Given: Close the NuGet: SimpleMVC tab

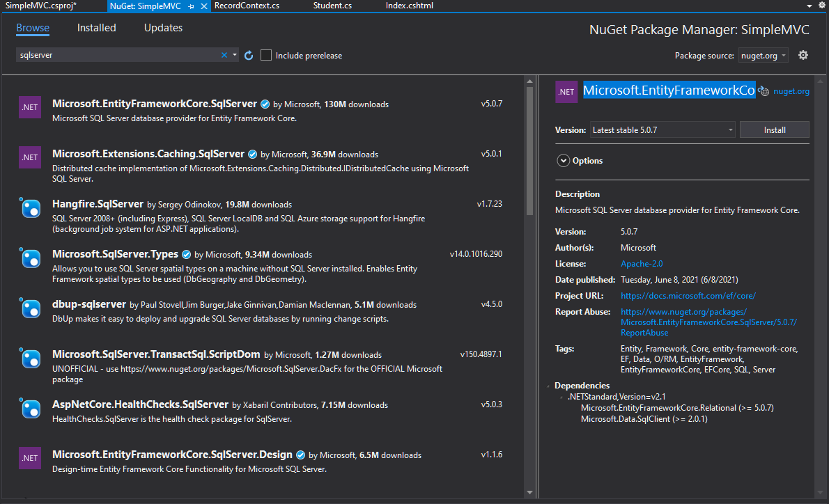Looking at the screenshot, I should click(x=204, y=6).
